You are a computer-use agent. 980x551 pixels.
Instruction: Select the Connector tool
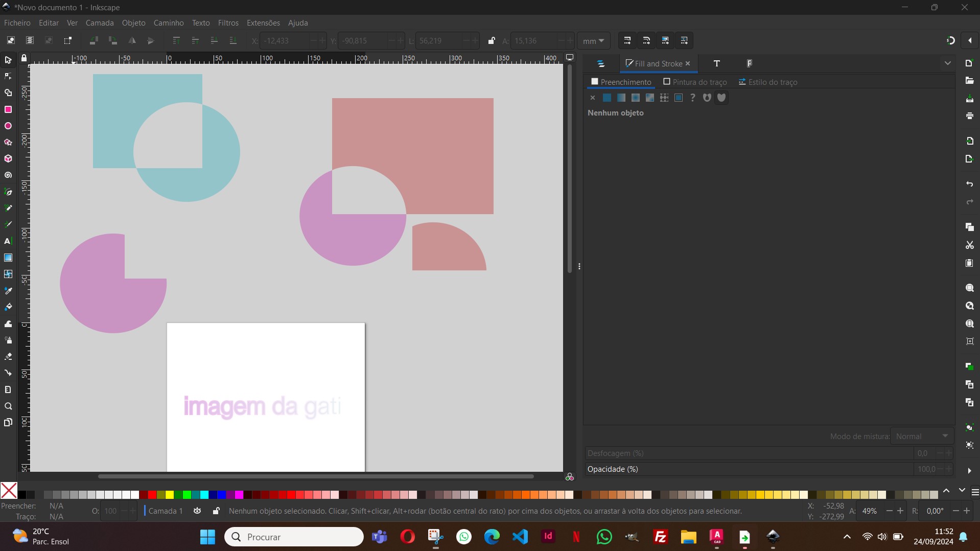[8, 373]
